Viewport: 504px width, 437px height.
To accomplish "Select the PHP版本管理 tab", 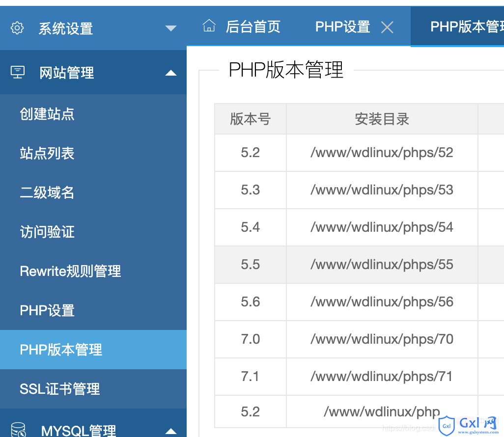I will (x=457, y=27).
